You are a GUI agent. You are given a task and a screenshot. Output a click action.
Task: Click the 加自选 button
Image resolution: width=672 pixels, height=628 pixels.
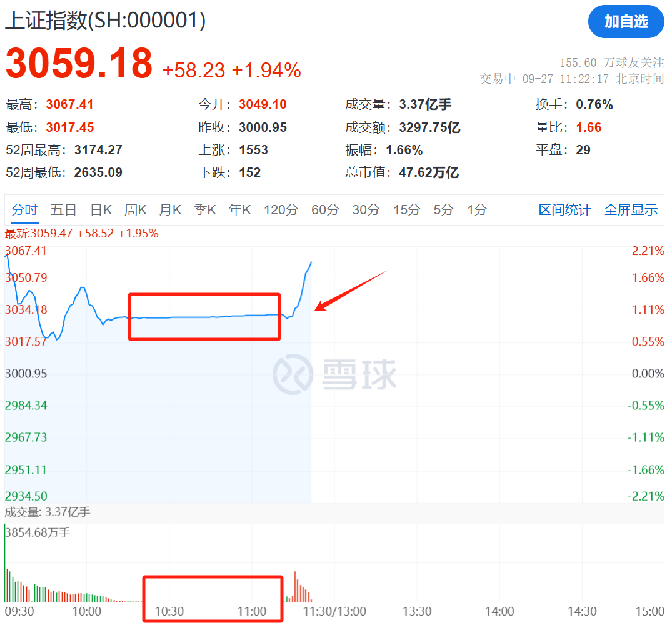(626, 22)
